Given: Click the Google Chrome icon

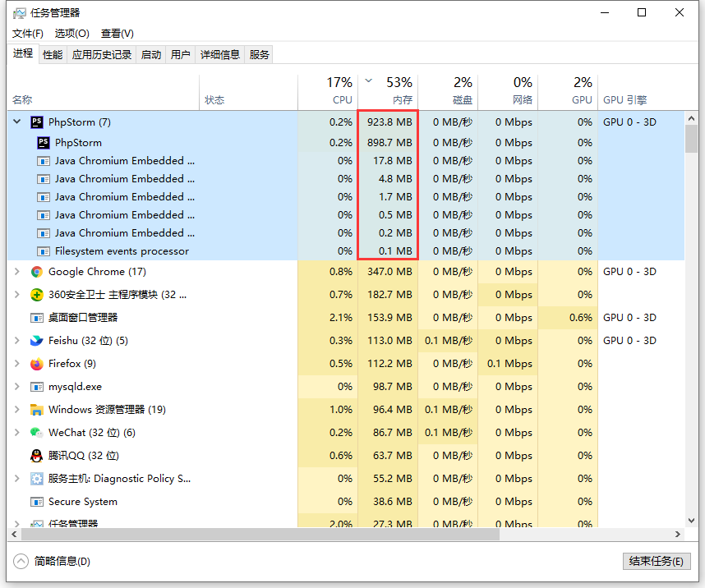Looking at the screenshot, I should coord(37,272).
